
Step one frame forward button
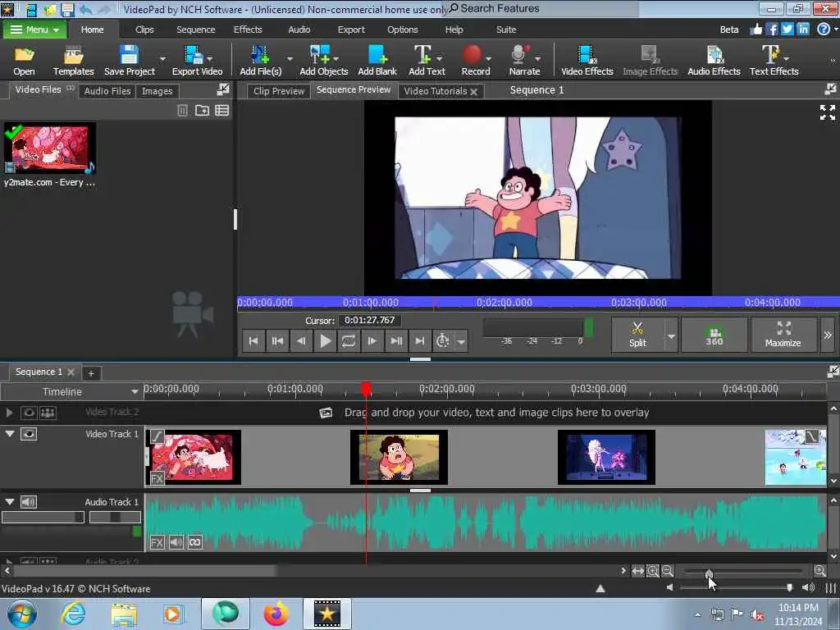point(372,340)
